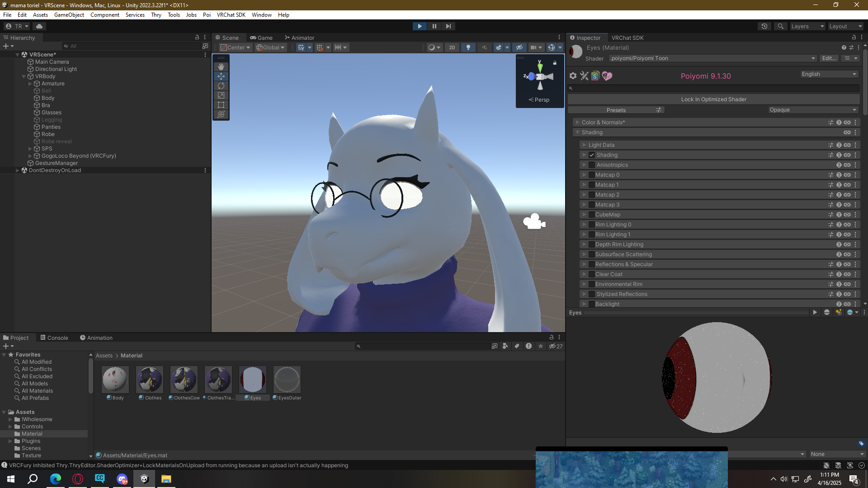Switch to the VRChat SDK tab
Viewport: 868px width, 488px height.
(627, 38)
